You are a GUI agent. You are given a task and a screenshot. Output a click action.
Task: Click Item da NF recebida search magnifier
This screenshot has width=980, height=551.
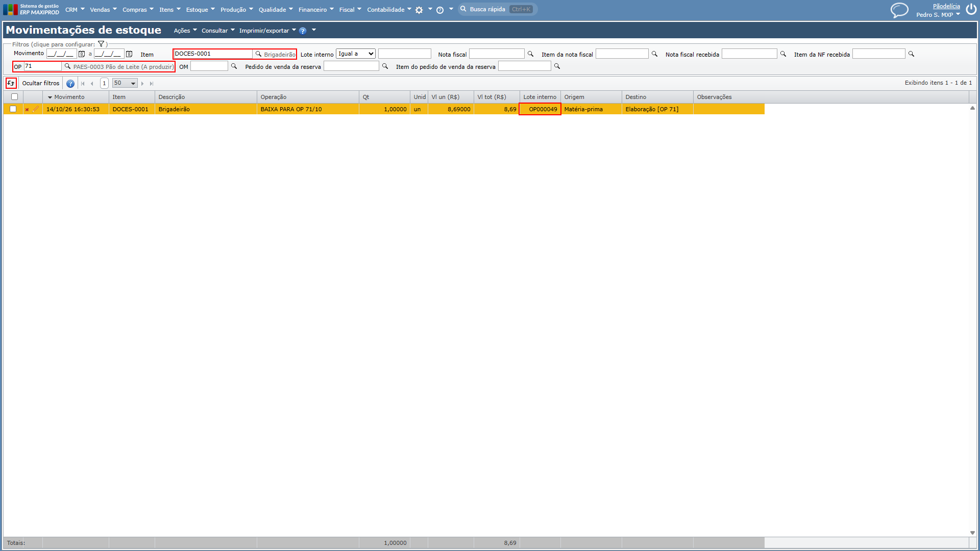(911, 54)
